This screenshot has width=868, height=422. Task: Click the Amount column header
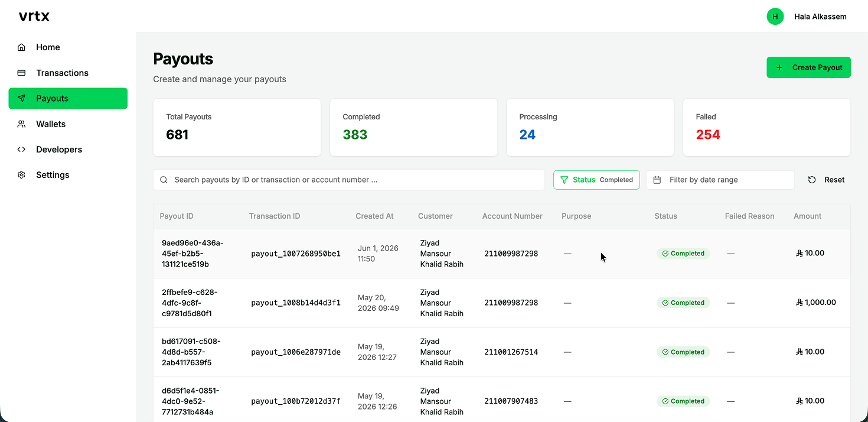[x=807, y=216]
